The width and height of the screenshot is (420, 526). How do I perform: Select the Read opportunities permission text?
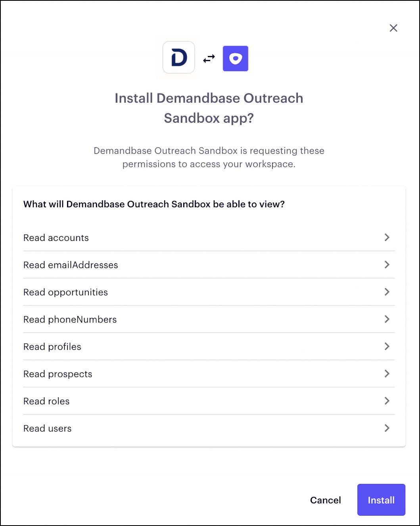coord(65,293)
